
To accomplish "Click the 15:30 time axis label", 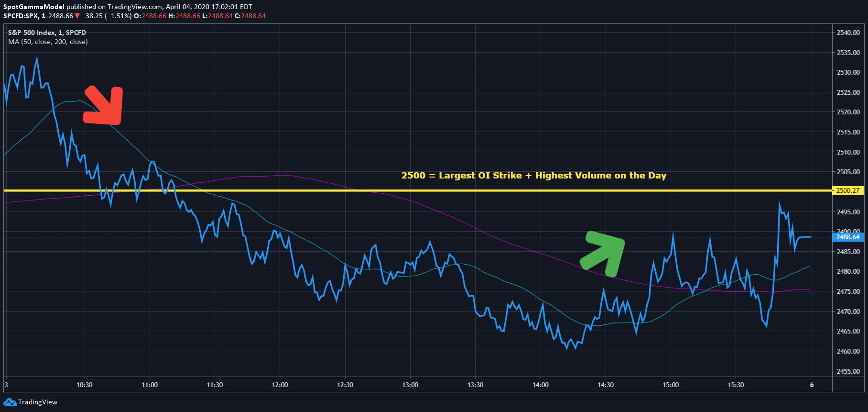I will pyautogui.click(x=736, y=385).
